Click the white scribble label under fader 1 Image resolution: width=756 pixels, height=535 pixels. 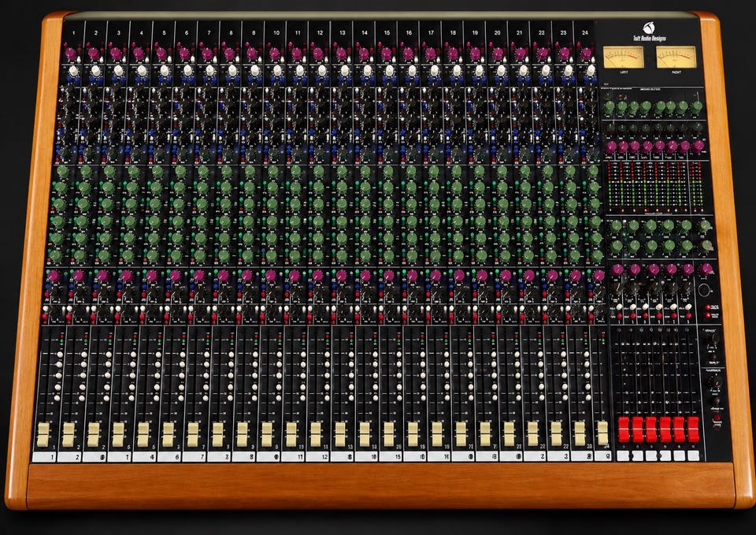44,456
